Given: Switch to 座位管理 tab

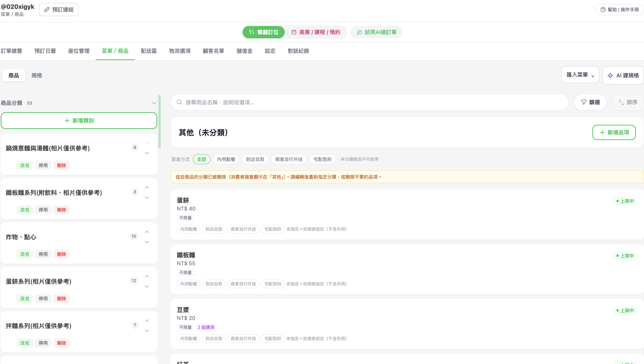Looking at the screenshot, I should click(x=78, y=51).
